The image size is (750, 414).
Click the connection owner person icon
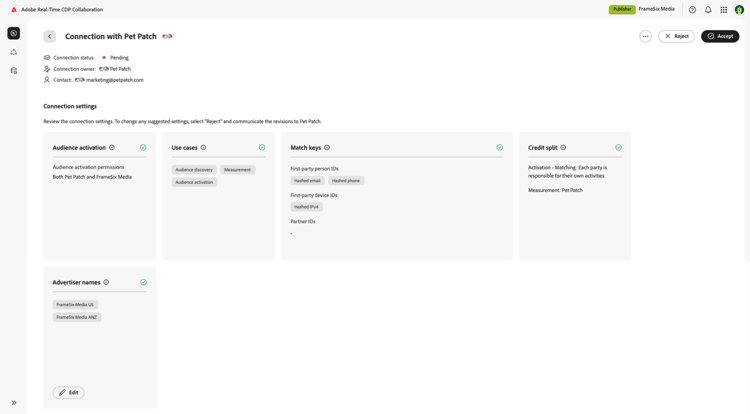tap(47, 69)
